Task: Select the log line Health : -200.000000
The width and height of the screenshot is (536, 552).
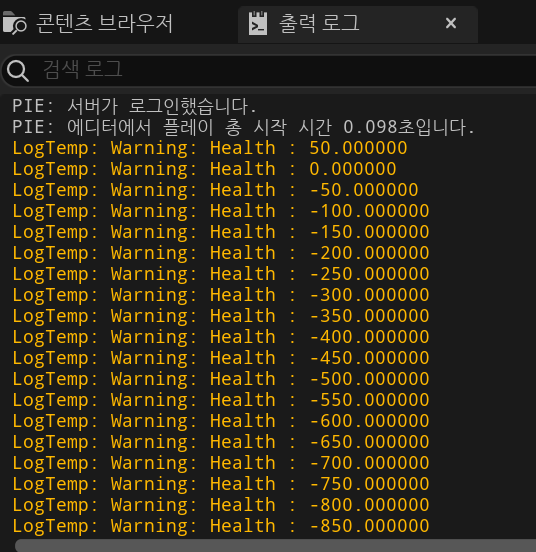Action: point(221,253)
